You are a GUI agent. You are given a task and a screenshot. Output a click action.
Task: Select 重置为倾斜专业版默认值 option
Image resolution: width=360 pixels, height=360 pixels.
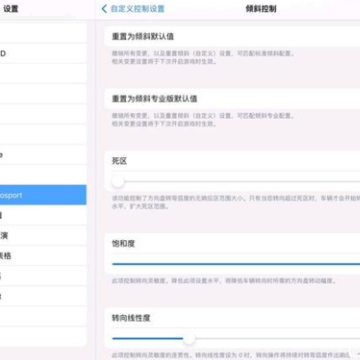coord(232,99)
